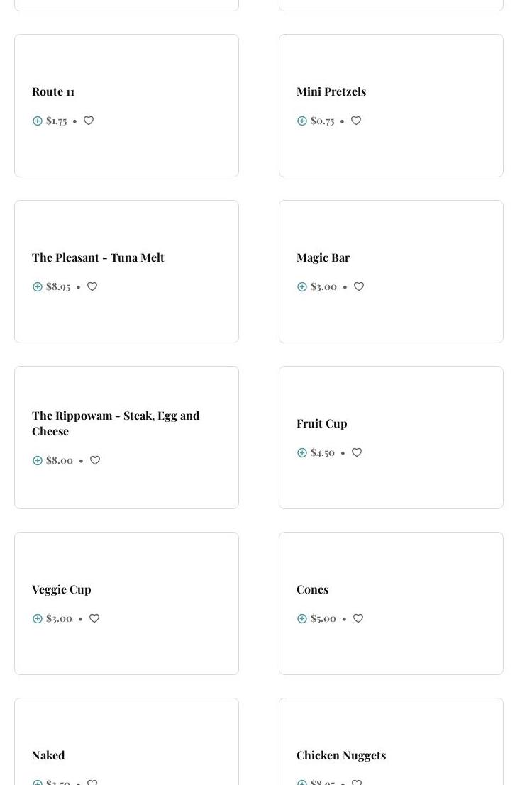
Task: Heart the Cones menu item
Action: pos(358,618)
